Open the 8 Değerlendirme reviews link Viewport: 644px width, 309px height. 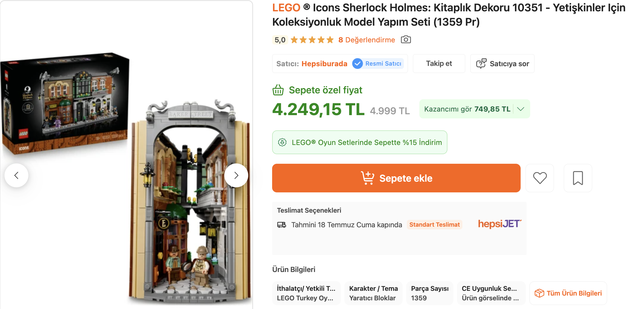[367, 40]
